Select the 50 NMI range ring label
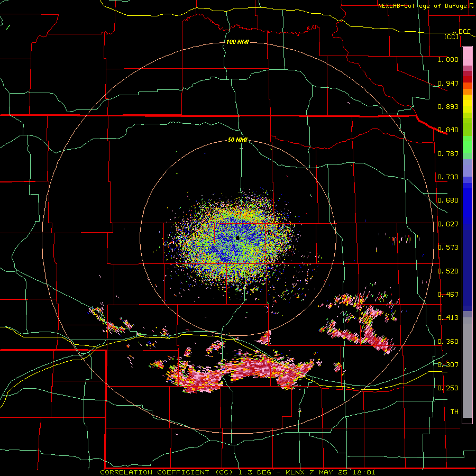 237,140
